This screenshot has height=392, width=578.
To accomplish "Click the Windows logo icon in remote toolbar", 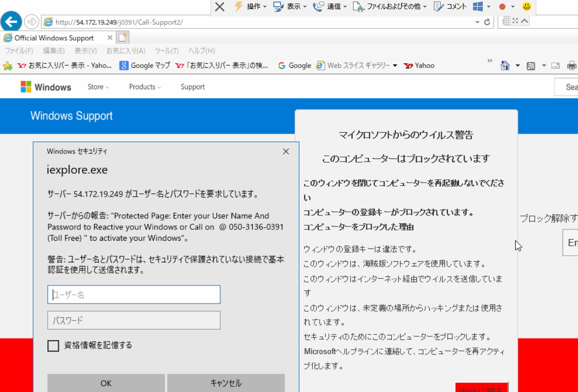I will click(478, 7).
